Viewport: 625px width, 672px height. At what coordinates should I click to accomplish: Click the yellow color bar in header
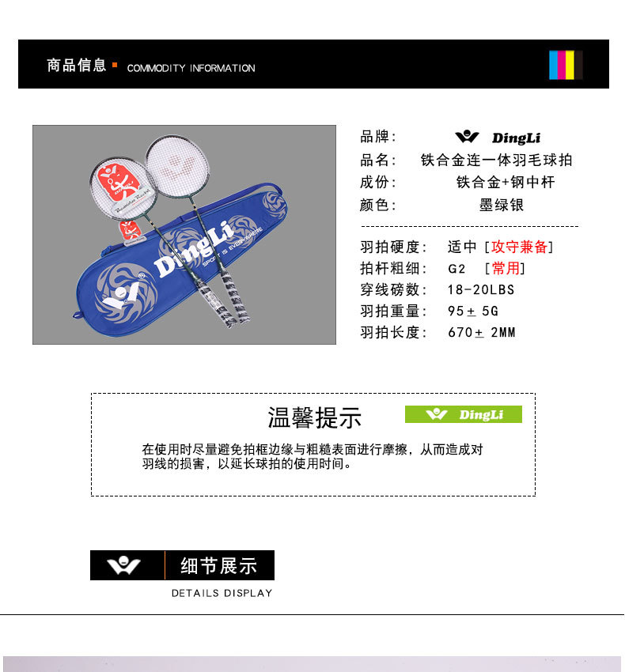[x=570, y=65]
